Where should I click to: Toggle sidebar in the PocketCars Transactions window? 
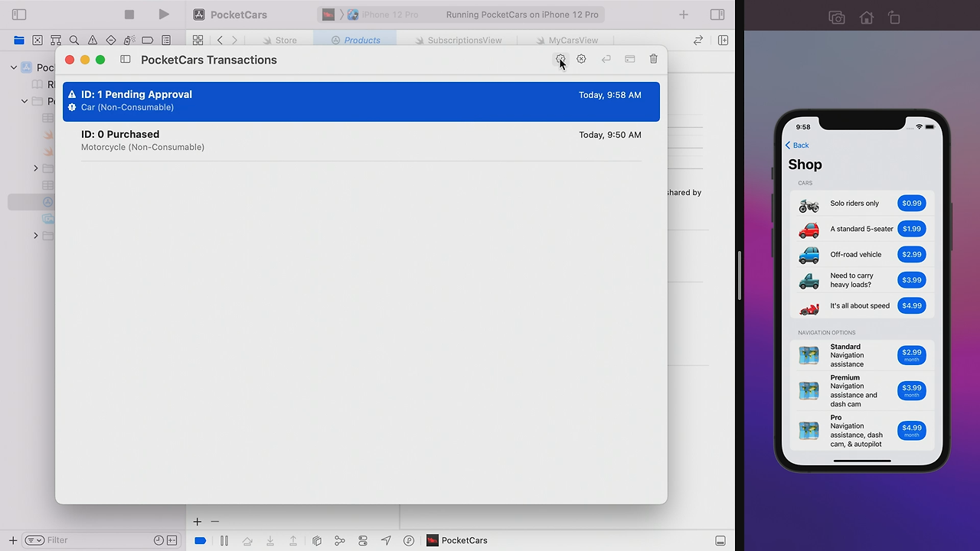click(x=125, y=60)
